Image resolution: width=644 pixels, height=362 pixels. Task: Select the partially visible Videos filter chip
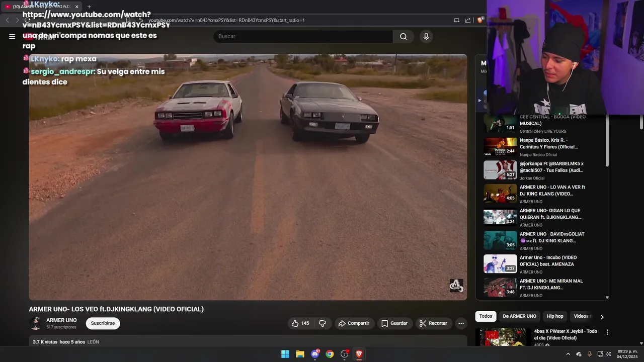[x=582, y=316]
